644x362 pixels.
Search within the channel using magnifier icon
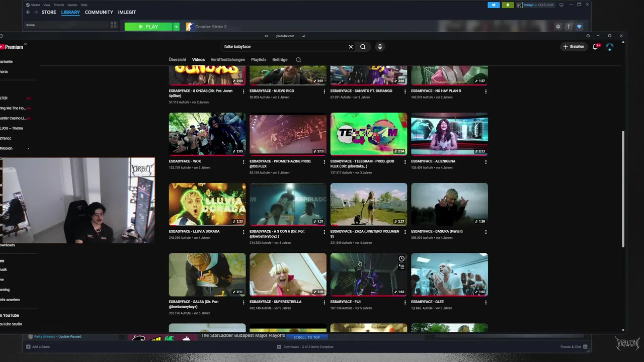point(298,60)
